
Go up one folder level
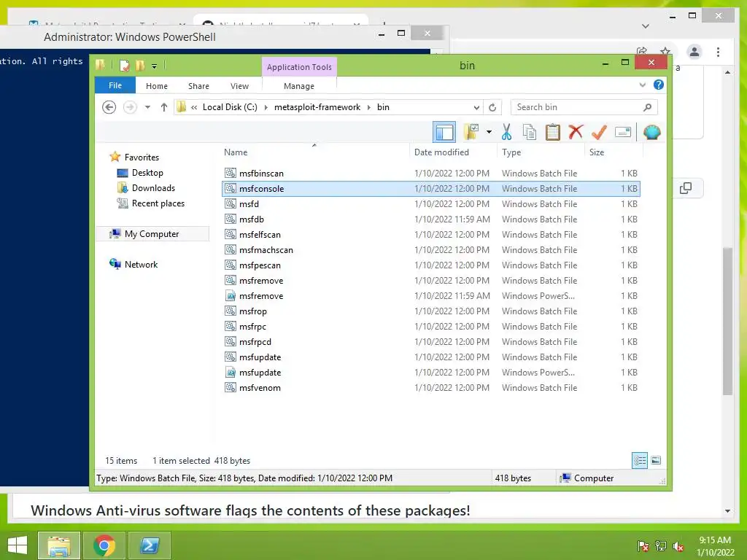point(164,107)
